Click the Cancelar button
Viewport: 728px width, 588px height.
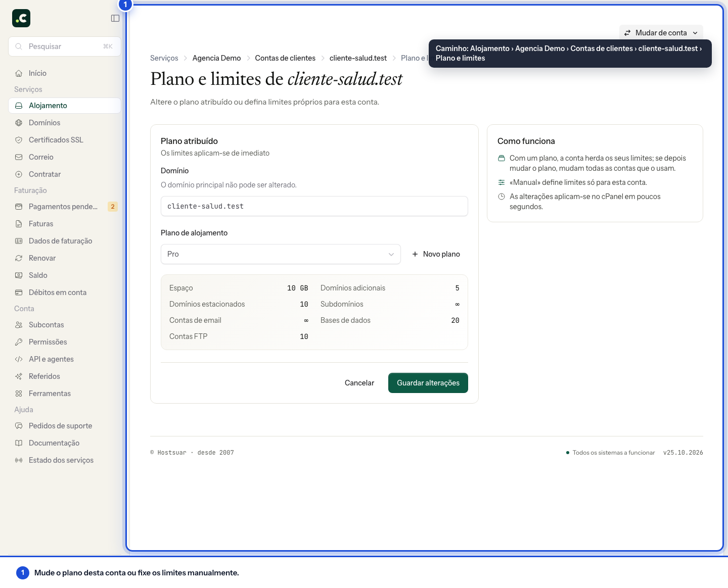[359, 383]
